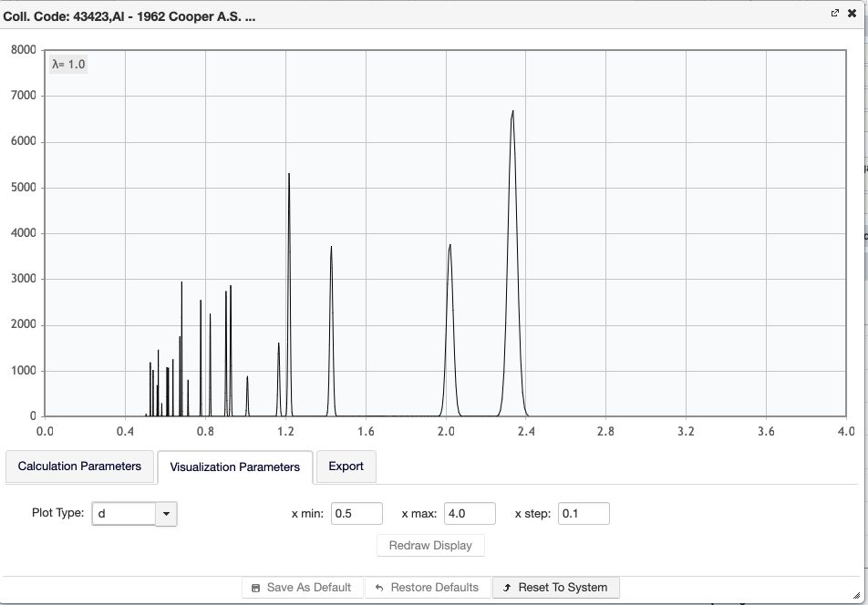
Task: Click the undo arrow icon on Restore Defaults
Action: coord(379,588)
